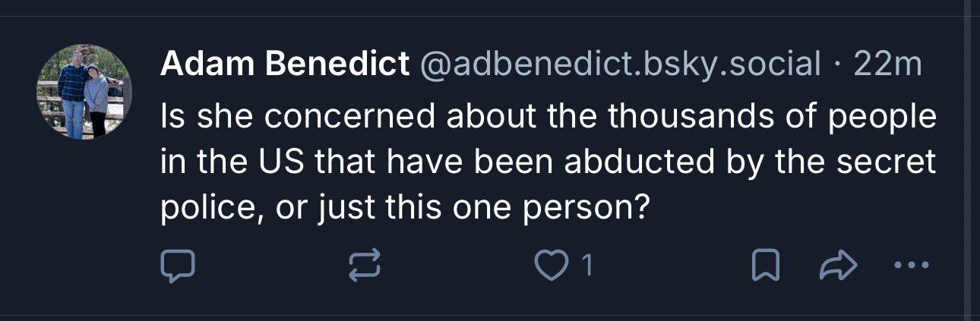Click the scrollbar on the right edge
This screenshot has height=321, width=980.
point(969,160)
